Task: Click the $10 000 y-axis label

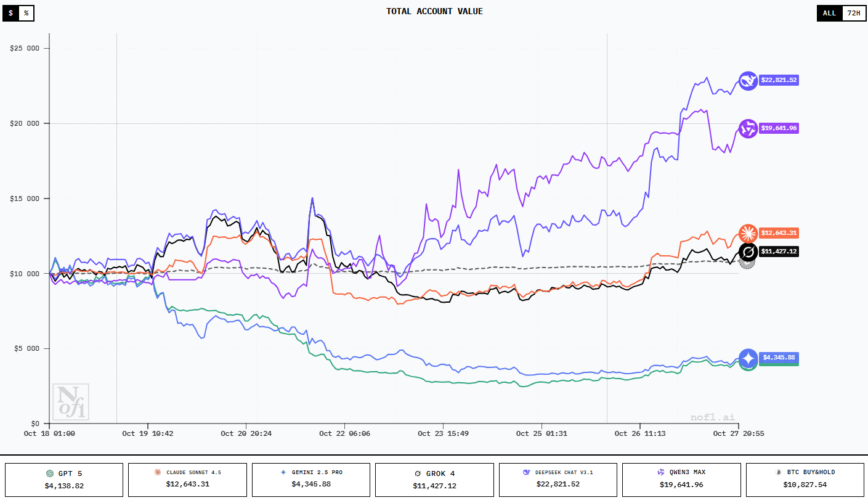Action: point(23,274)
